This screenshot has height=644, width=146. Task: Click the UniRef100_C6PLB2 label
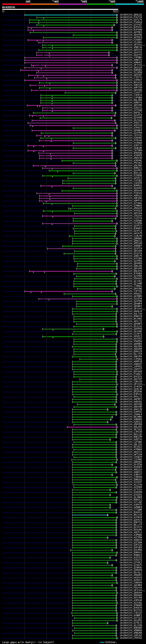pos(131,635)
